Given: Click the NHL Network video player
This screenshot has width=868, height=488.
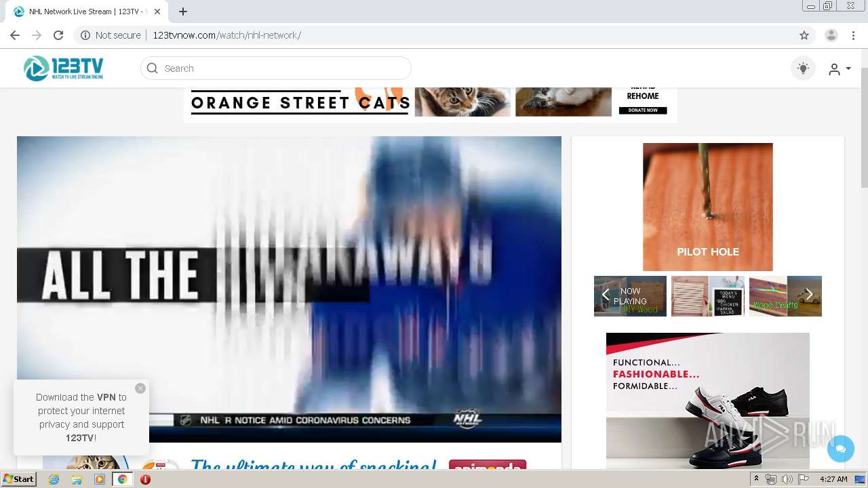Looking at the screenshot, I should coord(289,289).
